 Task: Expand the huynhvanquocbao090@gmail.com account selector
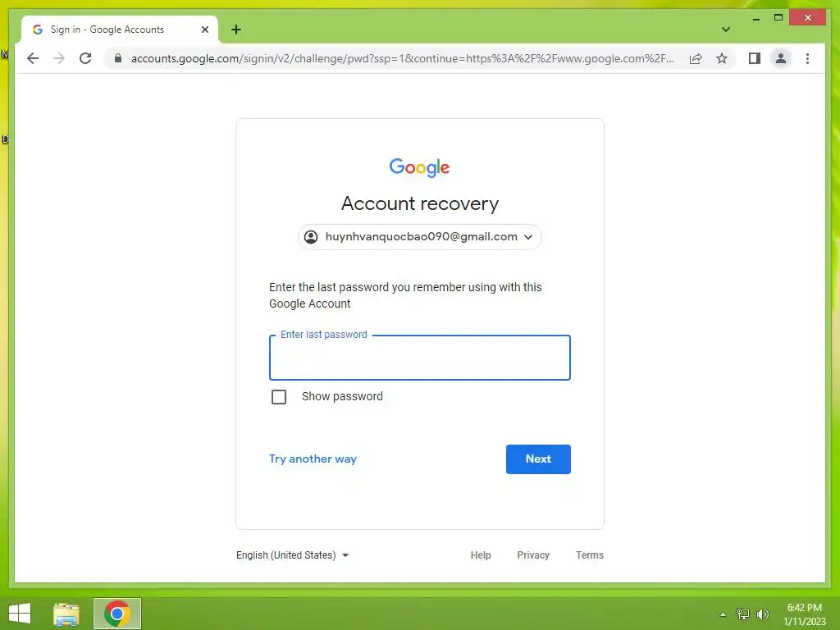pos(419,237)
